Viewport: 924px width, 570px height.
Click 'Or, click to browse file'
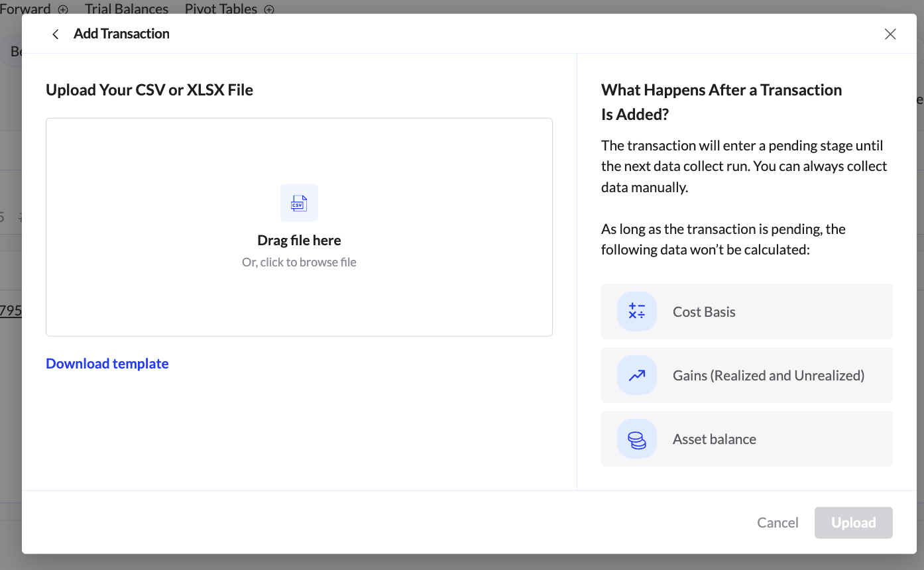point(299,262)
